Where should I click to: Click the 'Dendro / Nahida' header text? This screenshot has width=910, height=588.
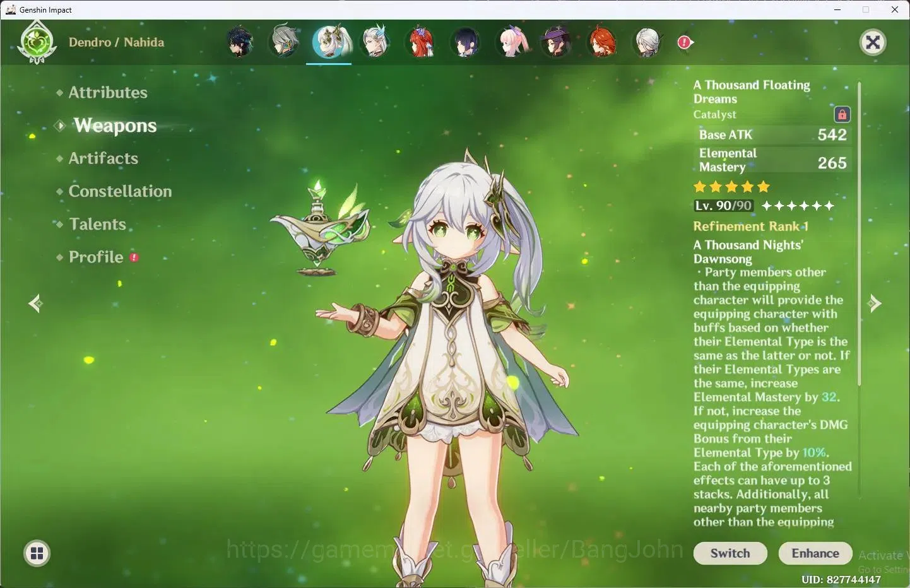(116, 42)
